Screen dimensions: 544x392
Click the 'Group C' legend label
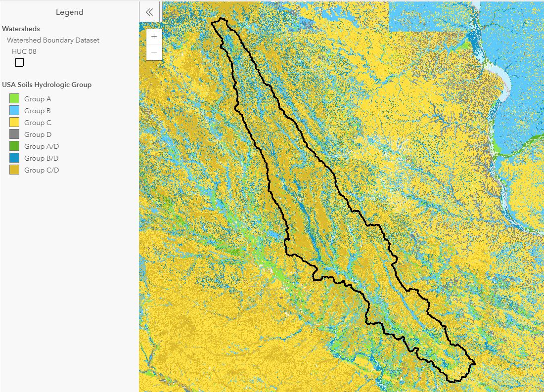38,123
